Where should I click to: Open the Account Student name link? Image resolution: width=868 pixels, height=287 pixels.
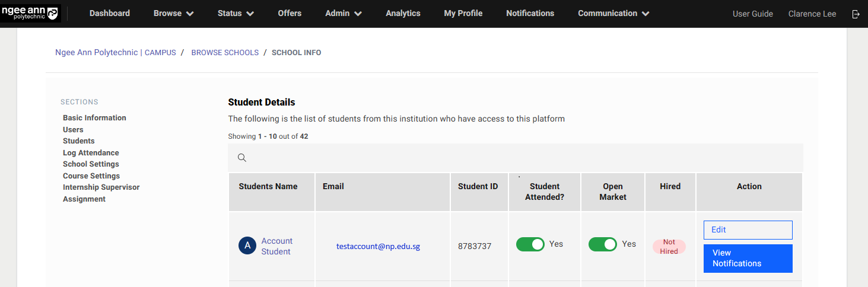click(x=277, y=246)
